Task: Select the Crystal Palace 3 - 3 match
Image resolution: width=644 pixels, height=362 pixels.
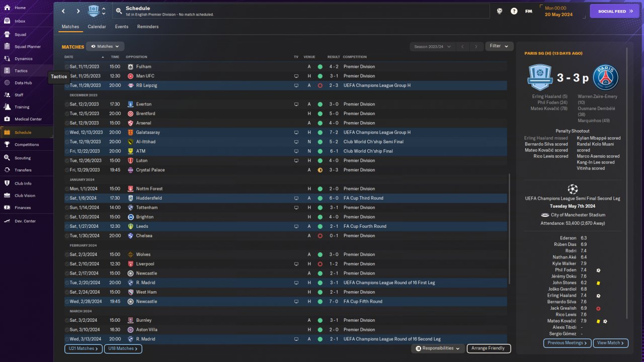Action: [285, 170]
